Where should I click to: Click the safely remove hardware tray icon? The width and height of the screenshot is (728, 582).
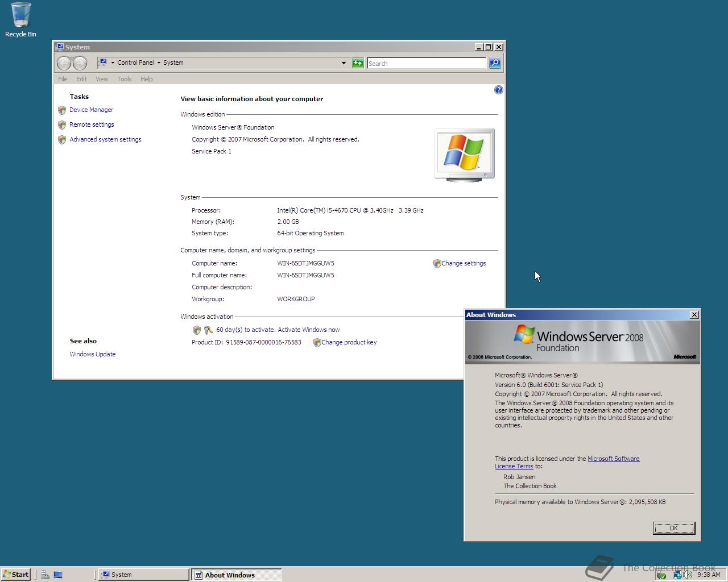661,575
